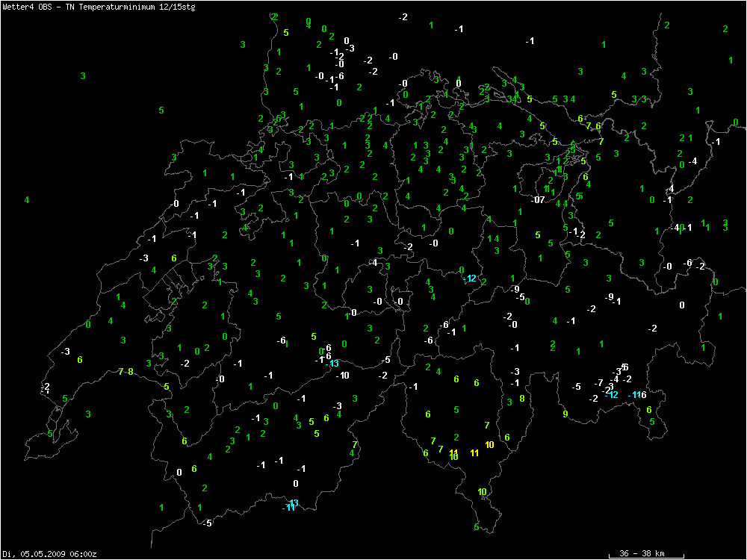Select the green 0 at the far right edge
The image size is (747, 560).
[x=735, y=122]
